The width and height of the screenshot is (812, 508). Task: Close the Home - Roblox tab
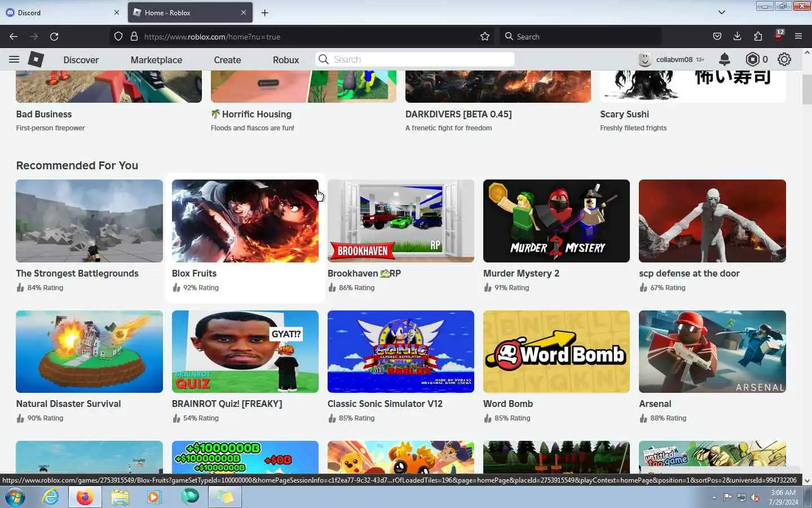point(244,12)
